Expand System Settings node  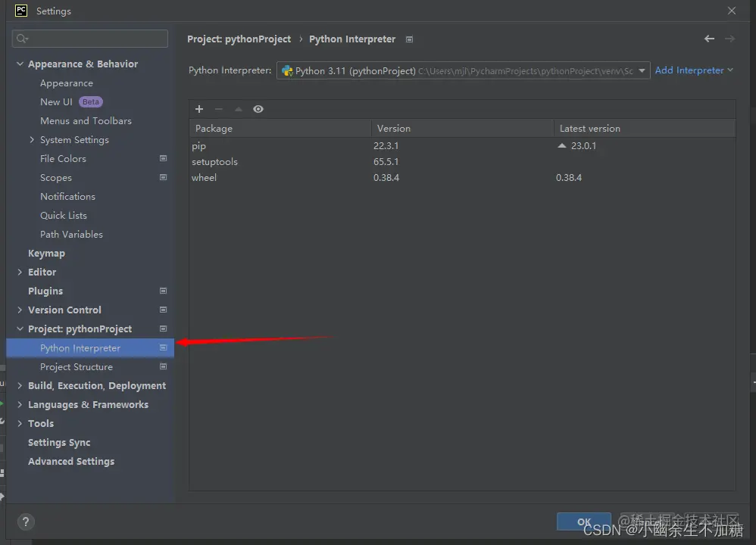[x=32, y=140]
